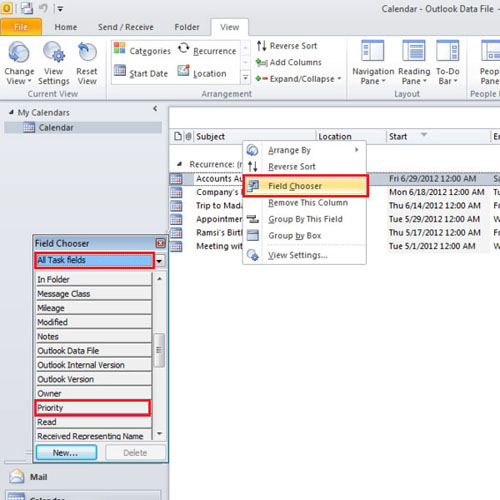Open the Expand/Collapse dropdown

[298, 79]
